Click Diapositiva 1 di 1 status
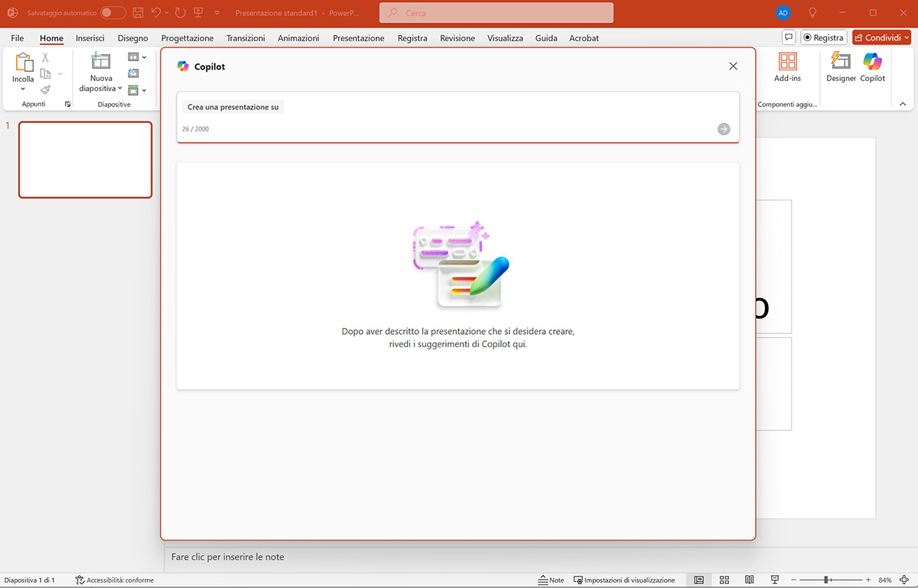 coord(30,580)
